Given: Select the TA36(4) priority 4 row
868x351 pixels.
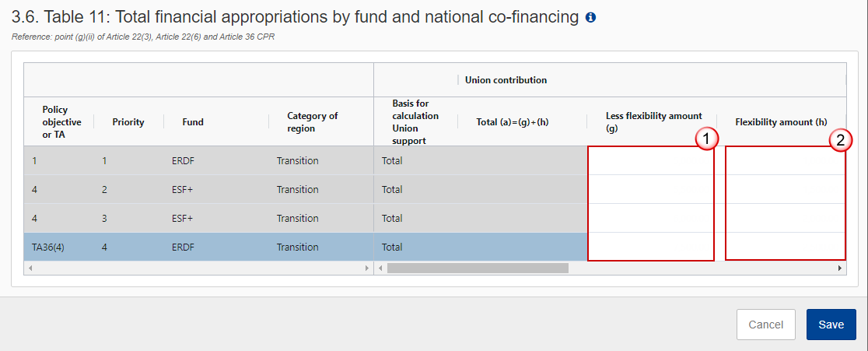Looking at the screenshot, I should point(199,247).
